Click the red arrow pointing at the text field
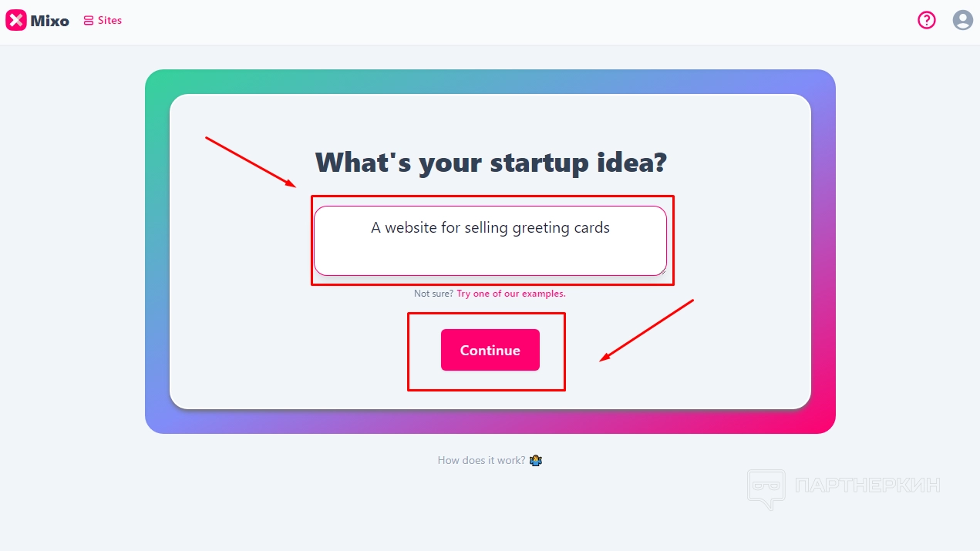 251,162
